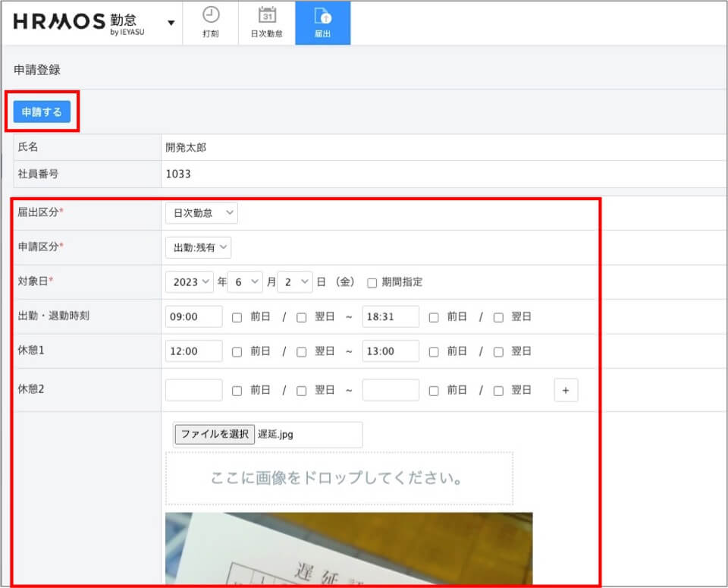The height and width of the screenshot is (588, 728).
Task: Open the HRMOS menu dropdown arrow
Action: click(x=171, y=22)
